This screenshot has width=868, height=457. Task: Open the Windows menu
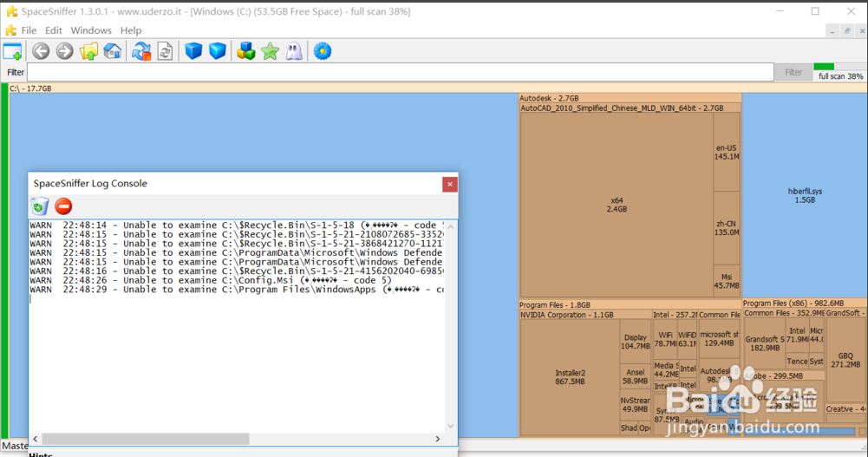pos(91,30)
